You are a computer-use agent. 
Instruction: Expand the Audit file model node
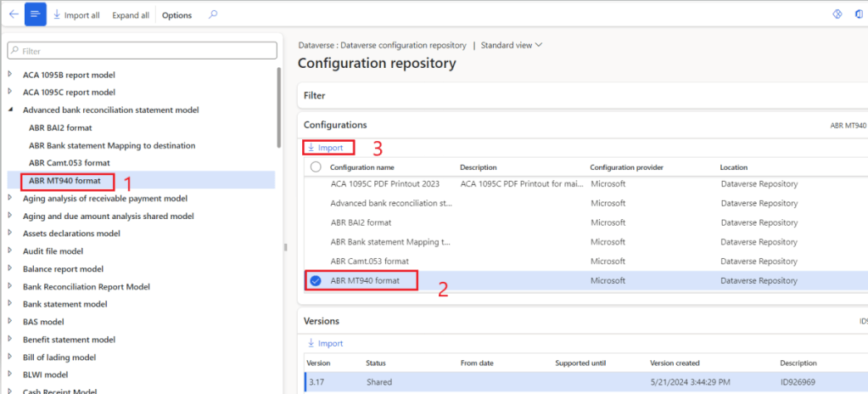[x=11, y=251]
